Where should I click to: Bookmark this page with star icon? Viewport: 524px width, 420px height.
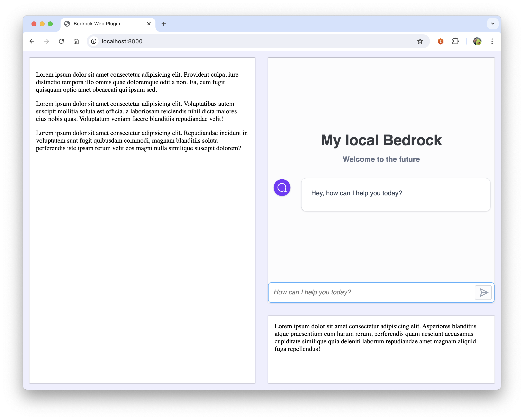tap(420, 41)
